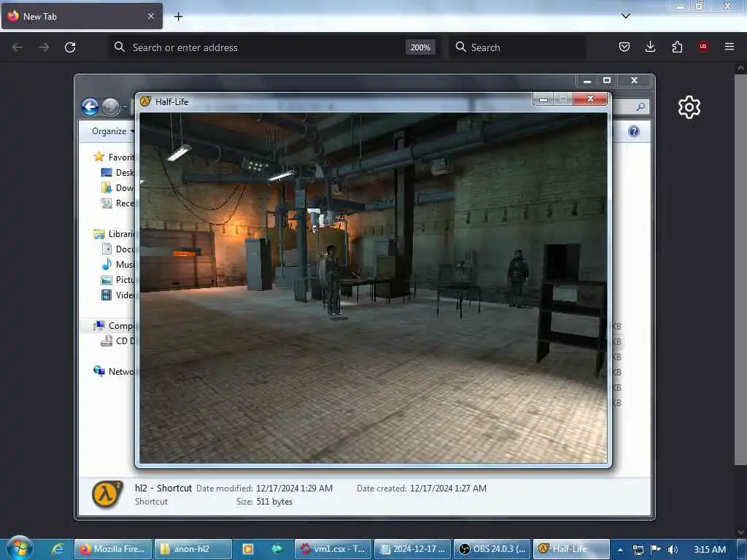Launch Internet Explorer from taskbar

(57, 549)
